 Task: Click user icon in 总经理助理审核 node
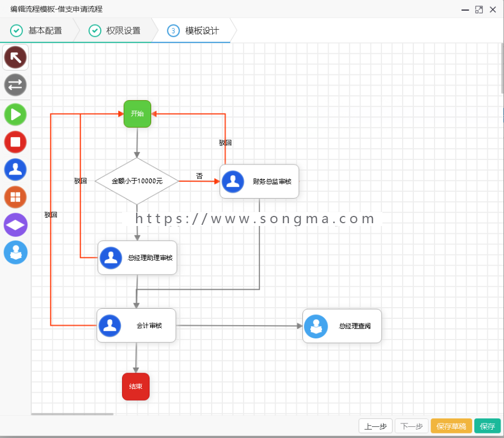(111, 258)
